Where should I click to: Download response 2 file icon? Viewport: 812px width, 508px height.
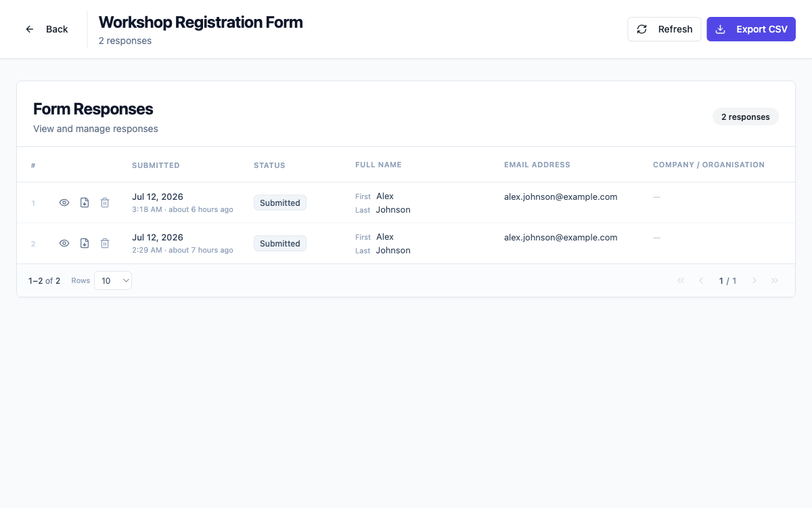coord(85,243)
